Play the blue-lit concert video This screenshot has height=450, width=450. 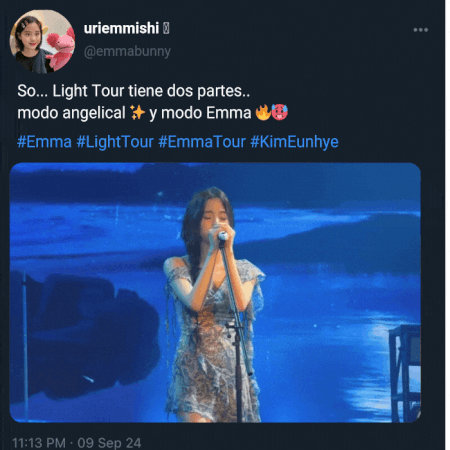[215, 293]
